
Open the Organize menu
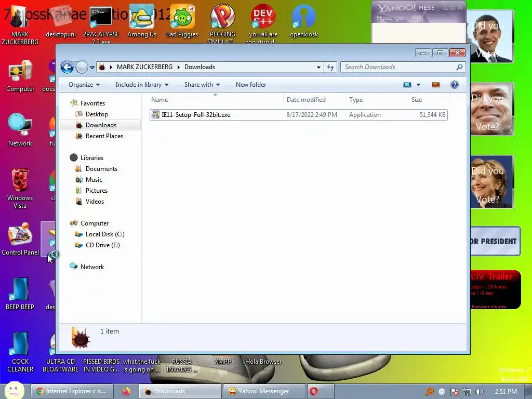pos(84,85)
